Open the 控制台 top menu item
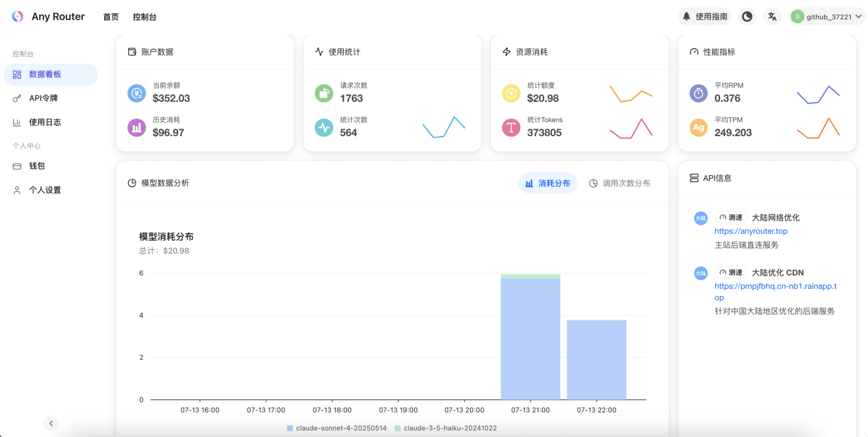Screen dimensions: 868x437 coord(144,17)
